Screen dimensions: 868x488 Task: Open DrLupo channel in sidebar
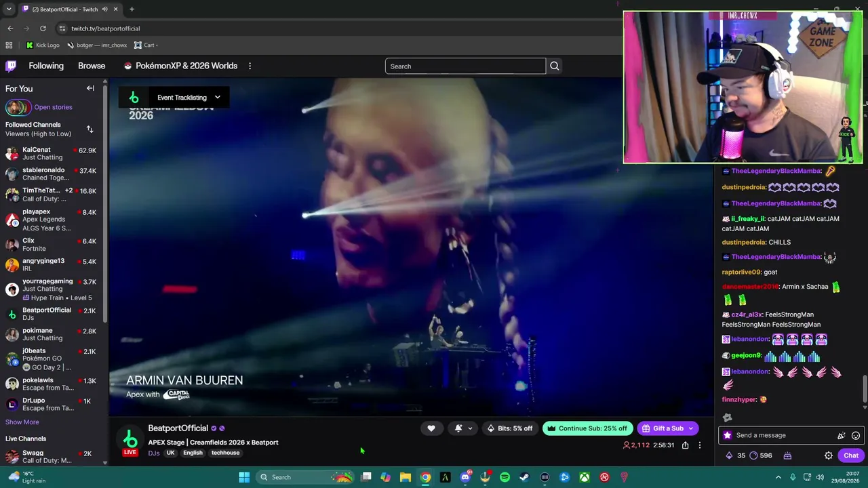click(51, 404)
